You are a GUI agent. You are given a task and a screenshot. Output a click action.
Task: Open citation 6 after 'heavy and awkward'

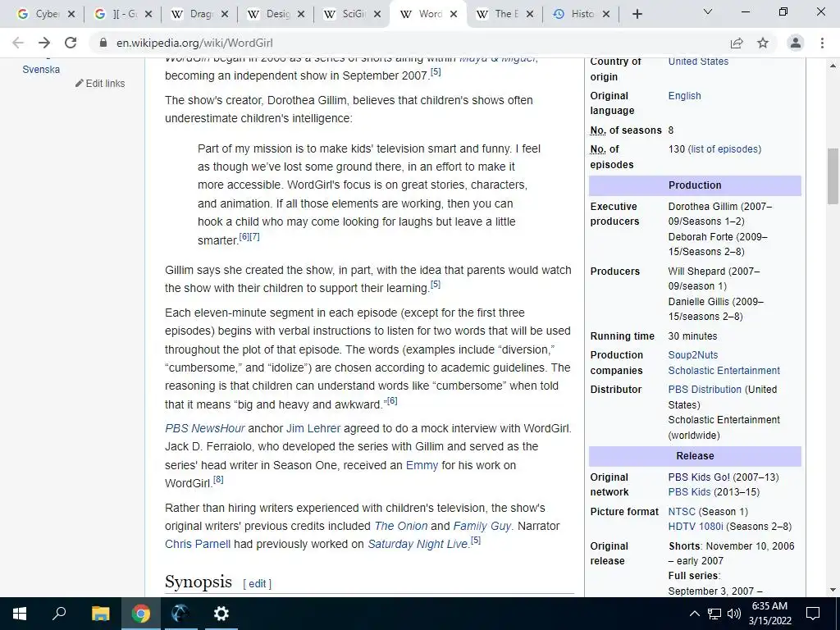pos(392,400)
